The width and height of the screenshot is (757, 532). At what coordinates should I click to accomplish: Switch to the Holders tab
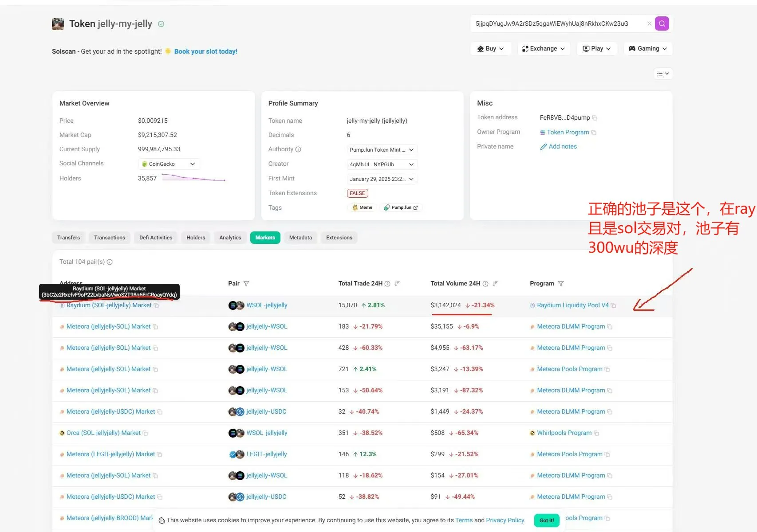click(196, 238)
